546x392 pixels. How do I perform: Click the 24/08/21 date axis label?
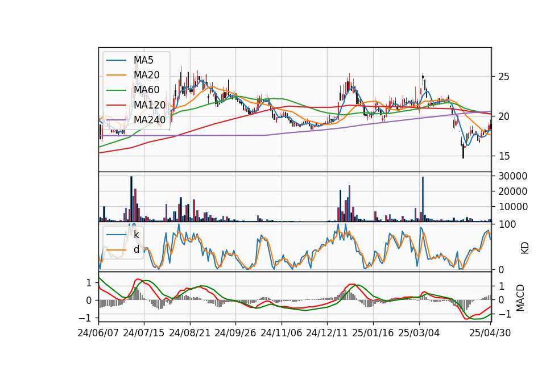click(x=190, y=333)
